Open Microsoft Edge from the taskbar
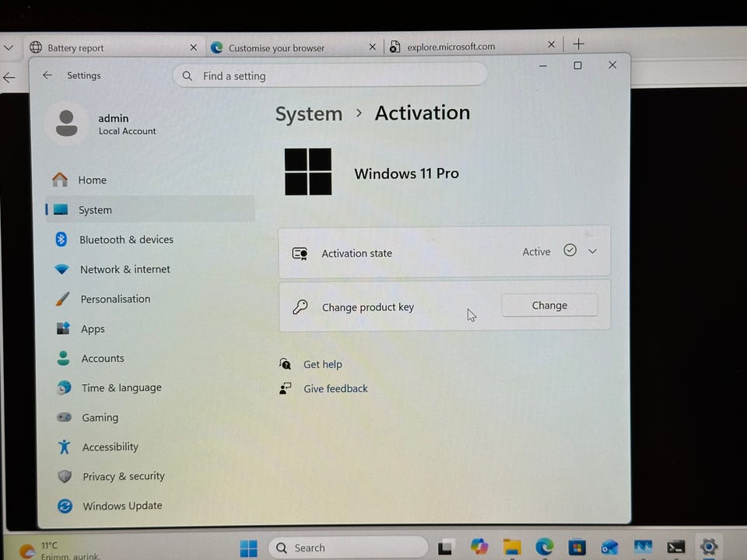 coord(544,547)
